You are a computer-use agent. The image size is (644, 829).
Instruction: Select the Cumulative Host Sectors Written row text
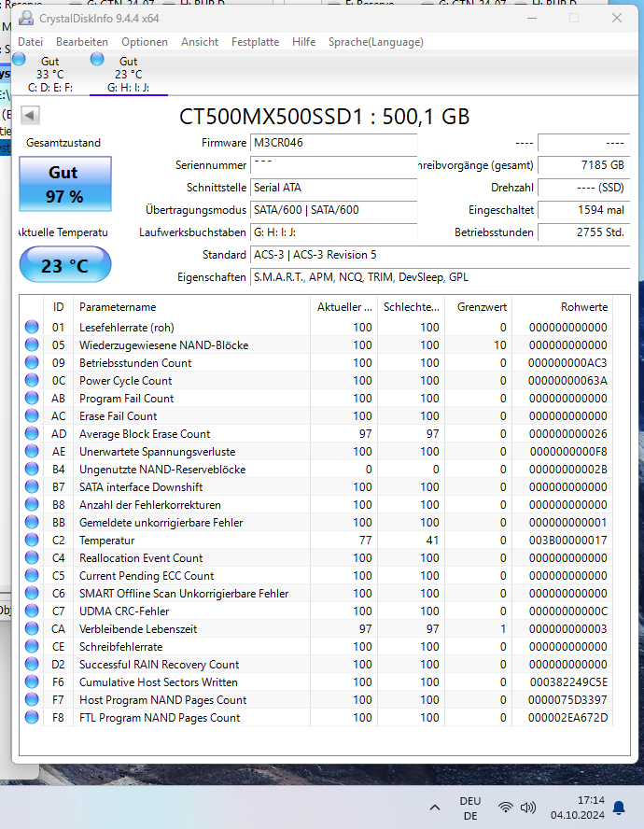[x=159, y=682]
